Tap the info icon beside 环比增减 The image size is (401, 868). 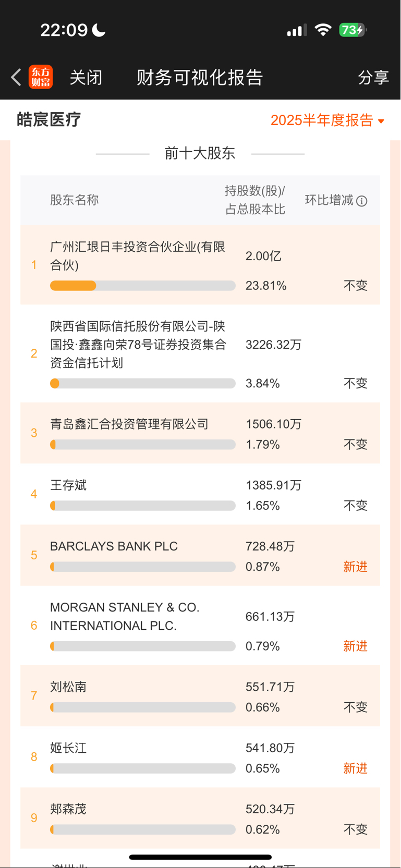pyautogui.click(x=362, y=201)
